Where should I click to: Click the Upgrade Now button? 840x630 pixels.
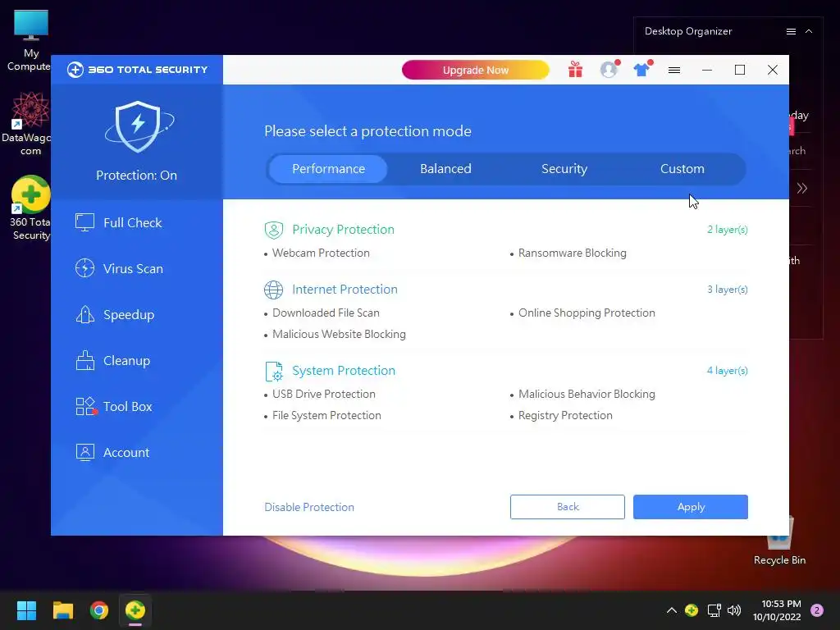(x=476, y=71)
